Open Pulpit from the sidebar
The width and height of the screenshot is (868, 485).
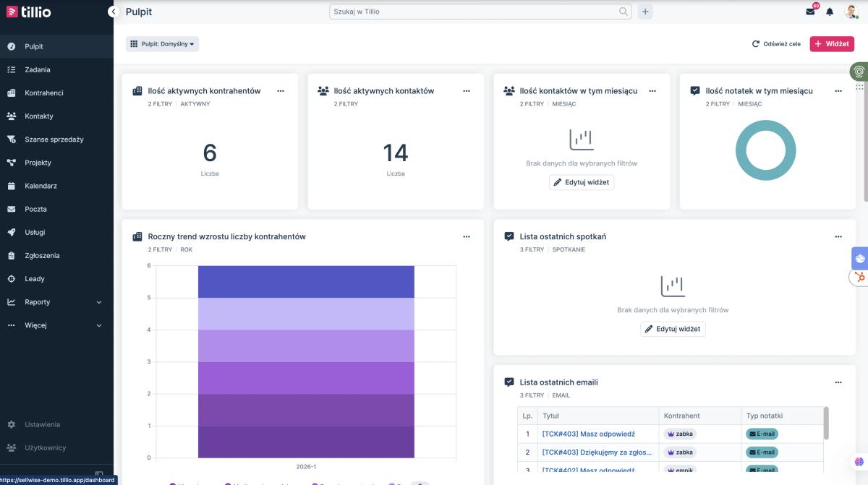tap(56, 46)
